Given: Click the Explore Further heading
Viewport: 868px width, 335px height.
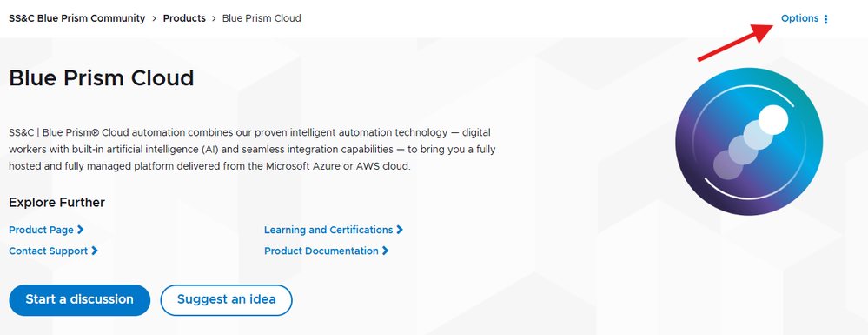Looking at the screenshot, I should click(x=57, y=203).
